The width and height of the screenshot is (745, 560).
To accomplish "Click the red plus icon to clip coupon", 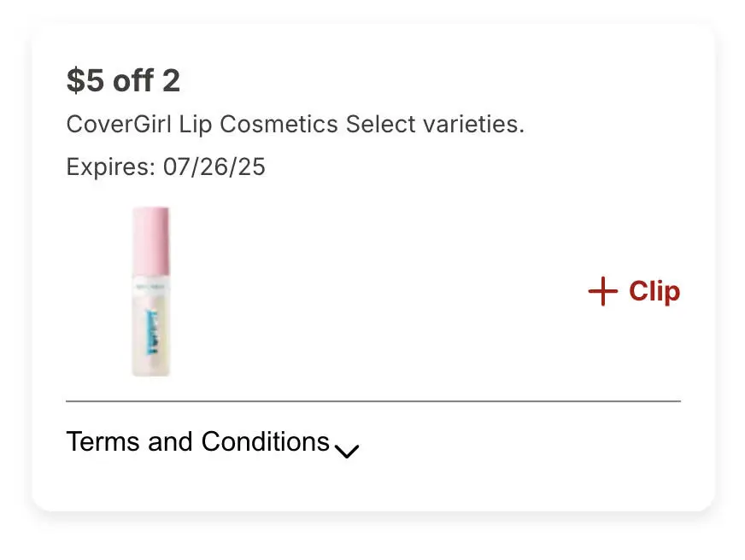I will (x=601, y=291).
